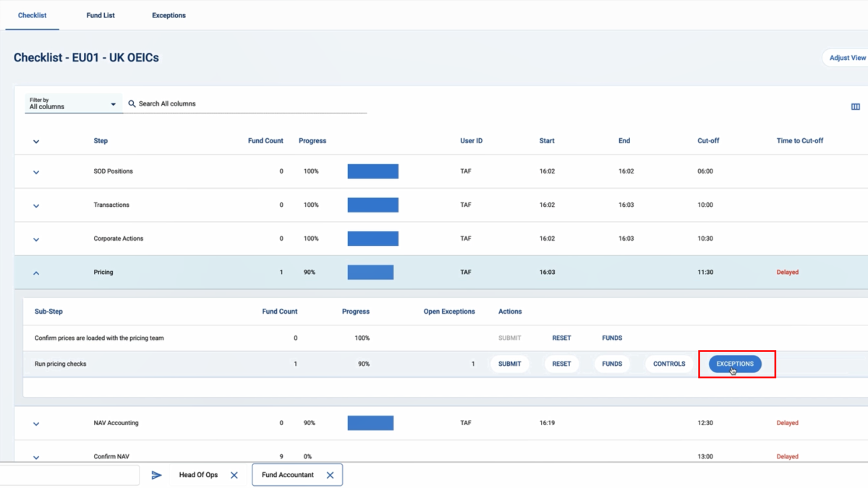Open the Filter by columns dropdown
Viewport: 868px width, 488px height.
pos(72,104)
